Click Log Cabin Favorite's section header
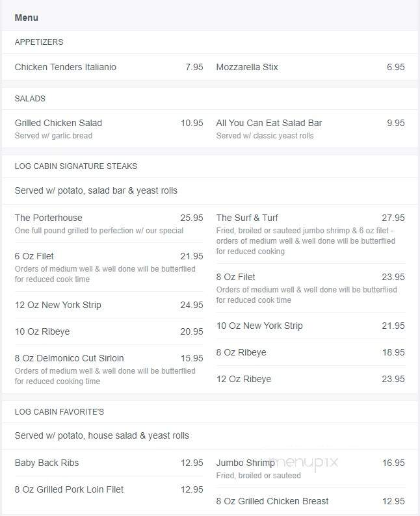The height and width of the screenshot is (516, 420). [59, 411]
